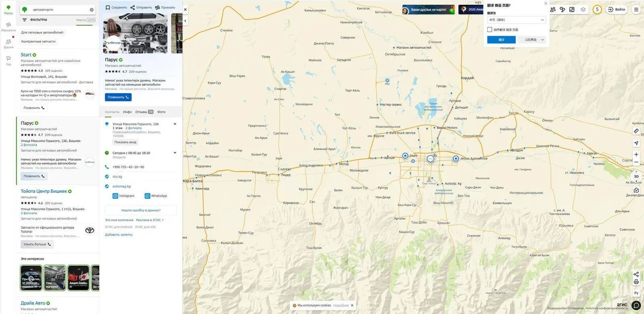The height and width of the screenshot is (314, 644).
Task: Switch to the Отзывы tab
Action: 144,112
